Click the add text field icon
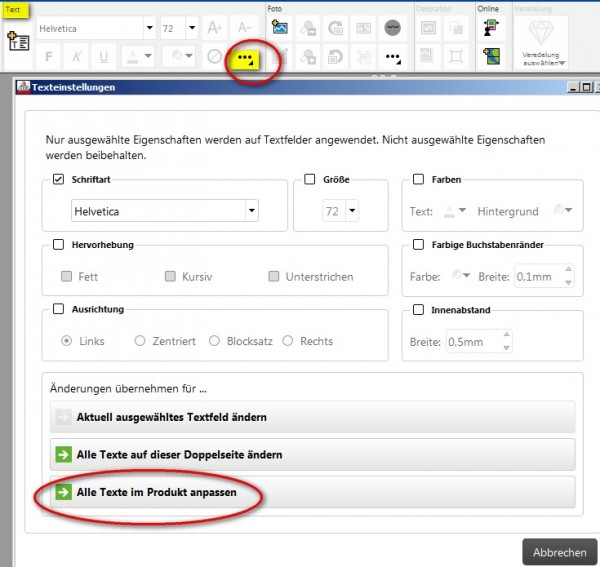This screenshot has width=600, height=567. tap(18, 41)
